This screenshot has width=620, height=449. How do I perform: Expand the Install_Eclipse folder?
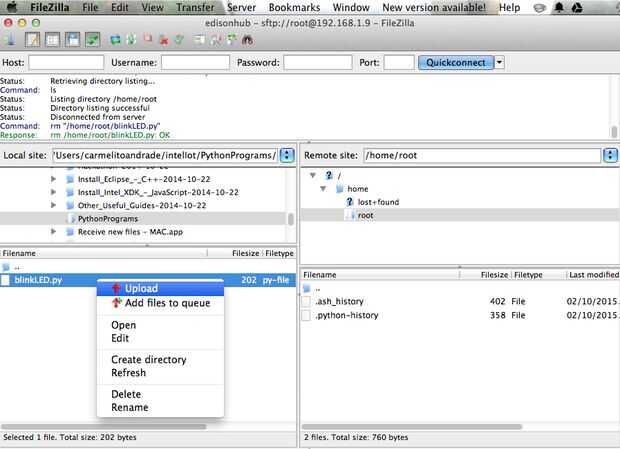click(53, 179)
